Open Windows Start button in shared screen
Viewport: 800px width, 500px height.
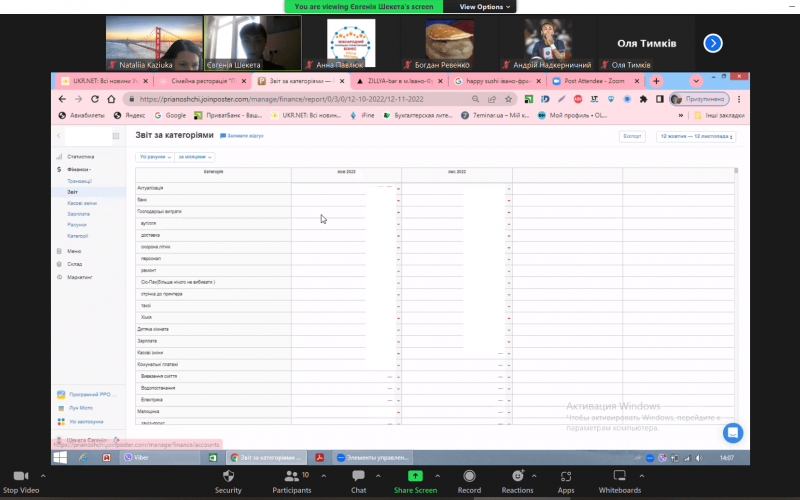click(60, 458)
